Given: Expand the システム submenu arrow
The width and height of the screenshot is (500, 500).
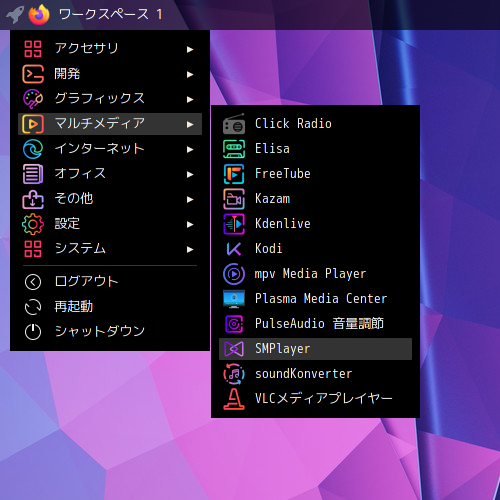Looking at the screenshot, I should point(190,249).
